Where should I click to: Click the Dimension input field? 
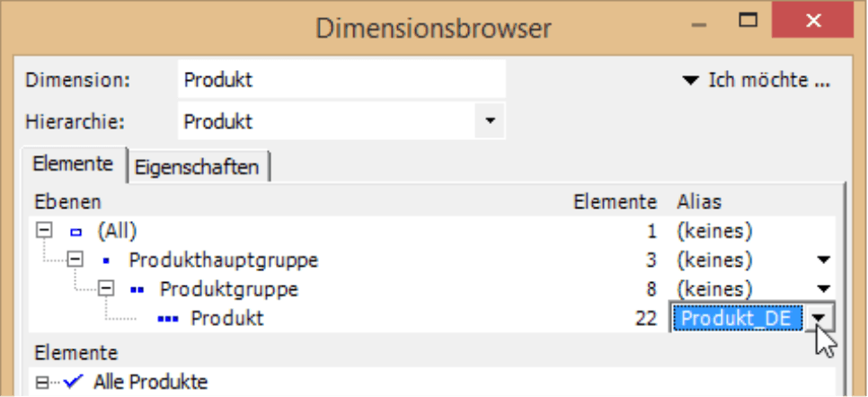click(341, 79)
